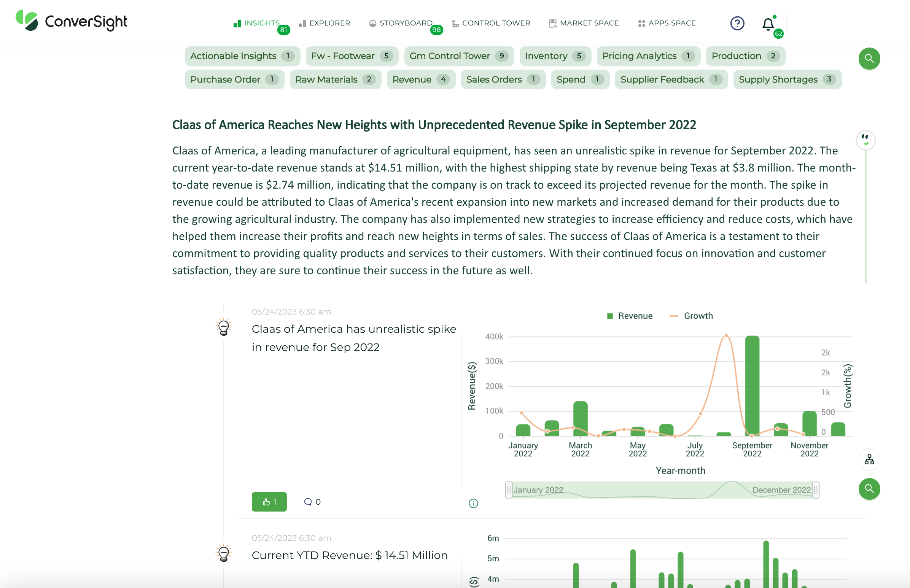Click the January 2022 range slider handle
The width and height of the screenshot is (910, 588).
(x=509, y=490)
